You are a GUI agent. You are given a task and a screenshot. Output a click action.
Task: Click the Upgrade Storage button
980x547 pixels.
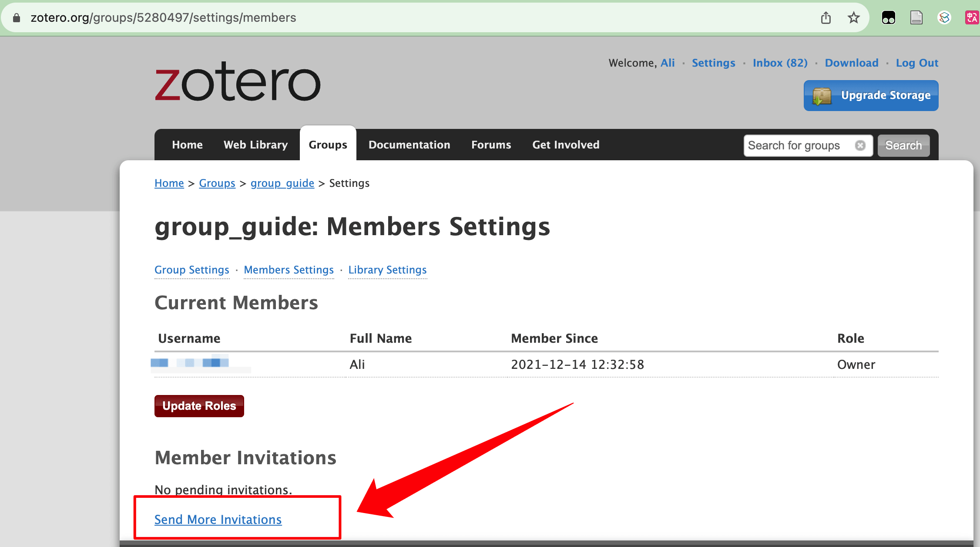pos(871,95)
